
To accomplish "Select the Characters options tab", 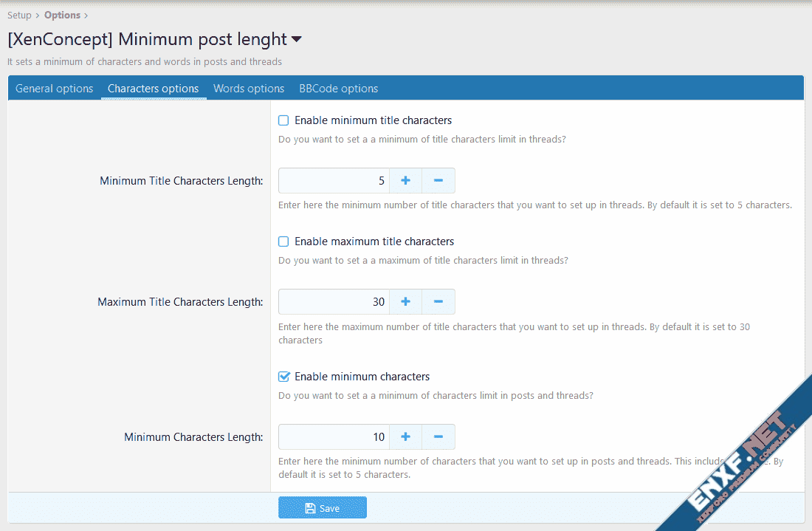I will click(154, 89).
